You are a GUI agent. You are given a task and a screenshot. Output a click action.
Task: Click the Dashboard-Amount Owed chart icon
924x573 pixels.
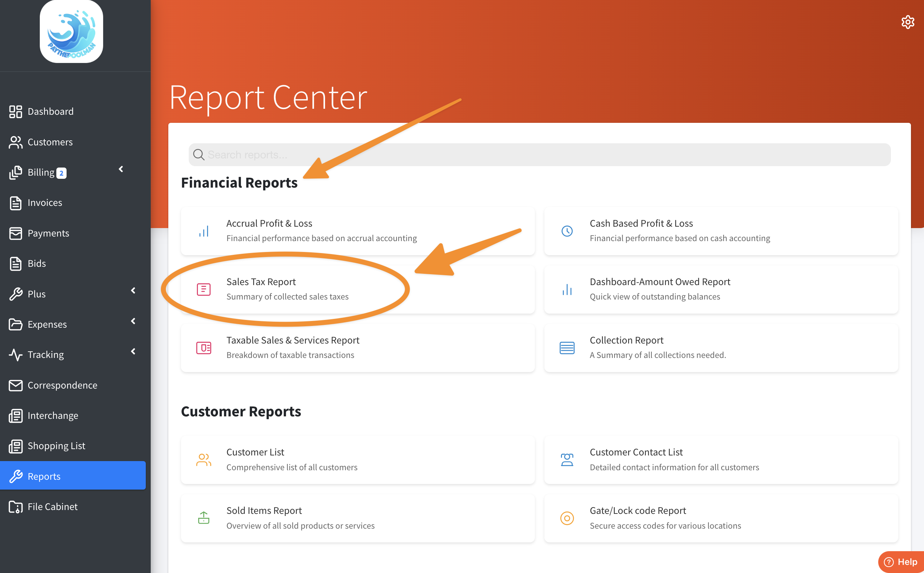point(567,290)
